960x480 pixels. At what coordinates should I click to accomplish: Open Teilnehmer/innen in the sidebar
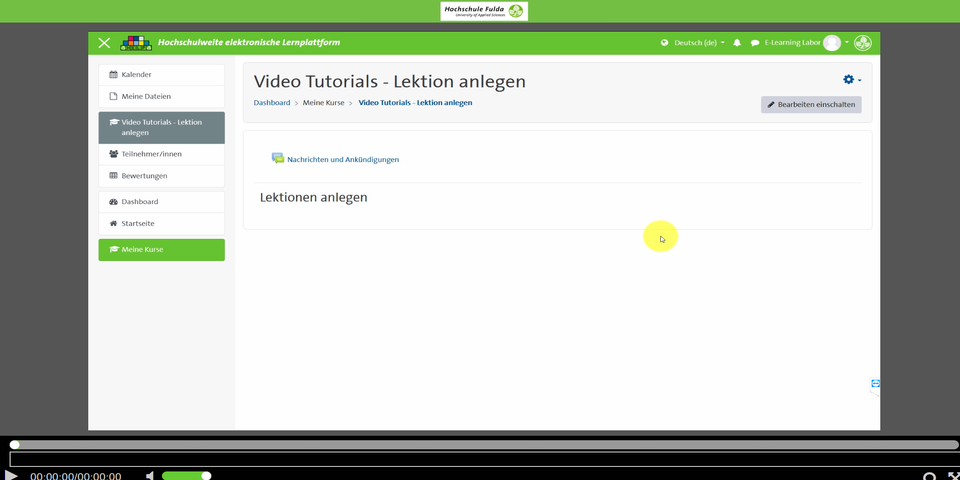162,154
